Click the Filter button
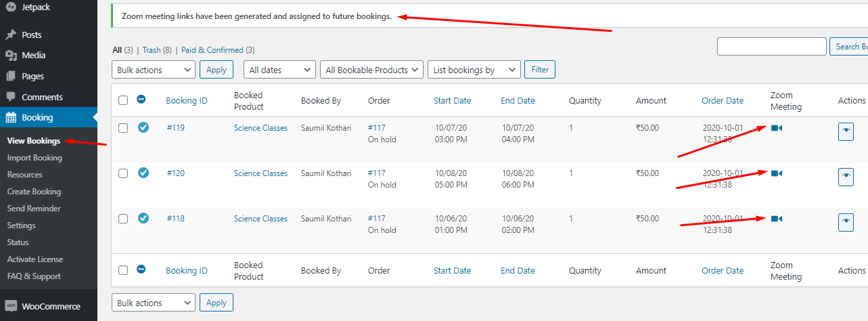The height and width of the screenshot is (321, 868). (540, 70)
